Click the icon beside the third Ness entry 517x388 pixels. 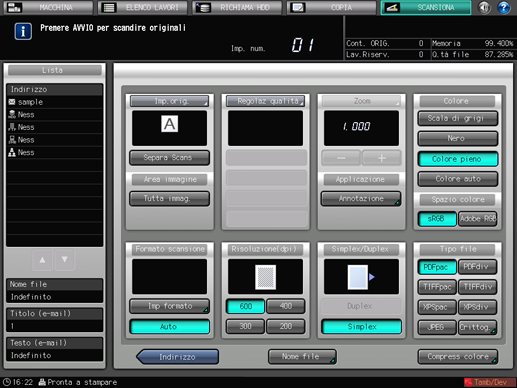click(12, 140)
